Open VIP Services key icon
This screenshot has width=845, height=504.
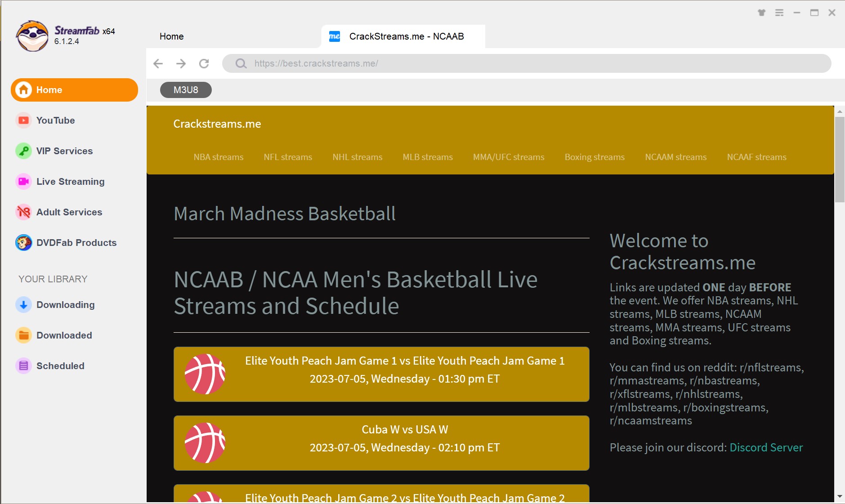pos(23,151)
